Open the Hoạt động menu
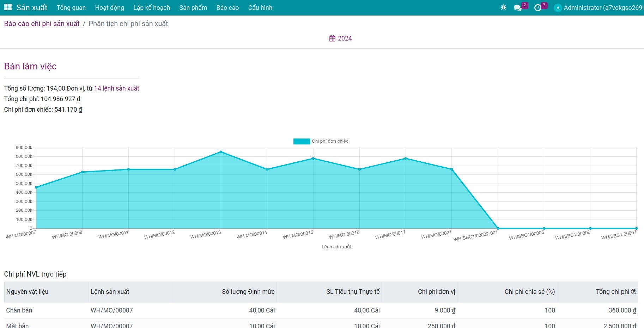The height and width of the screenshot is (328, 644). (110, 7)
